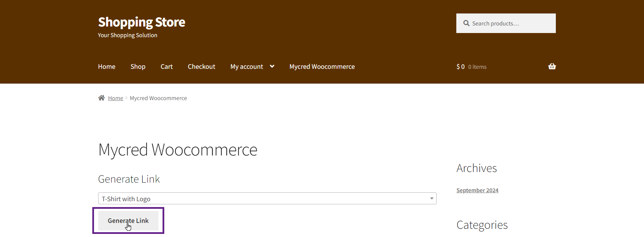Select Mycred Woocommerce menu item
644x237 pixels.
[322, 67]
